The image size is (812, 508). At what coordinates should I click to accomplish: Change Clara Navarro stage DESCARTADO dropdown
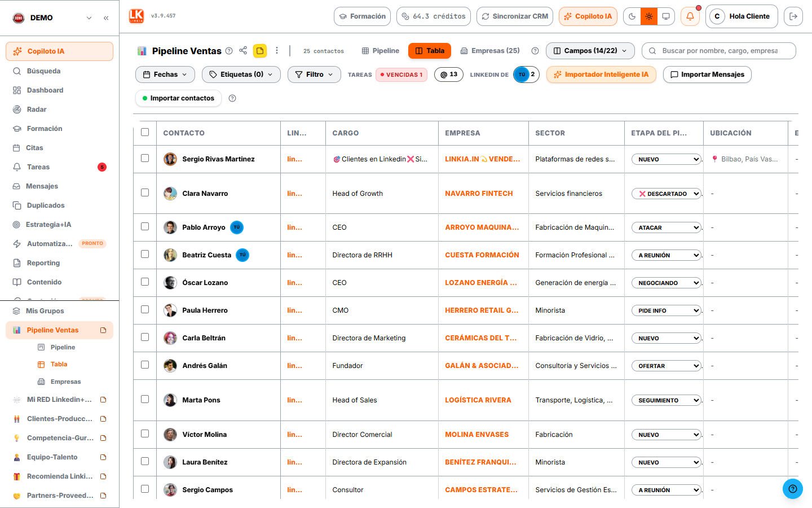667,194
